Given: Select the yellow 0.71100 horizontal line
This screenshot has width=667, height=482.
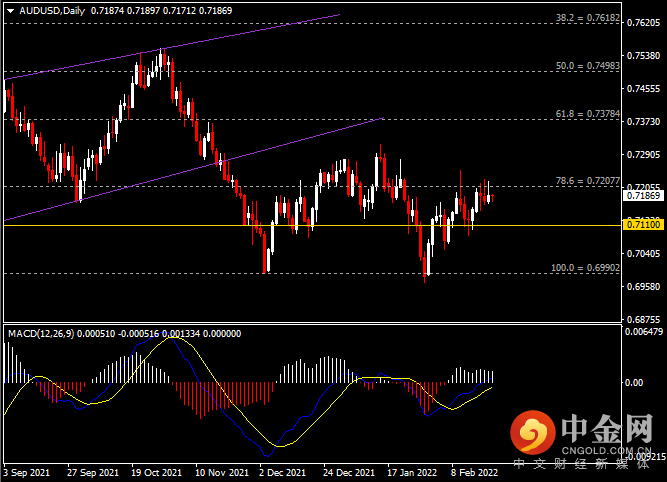Looking at the screenshot, I should tap(312, 225).
